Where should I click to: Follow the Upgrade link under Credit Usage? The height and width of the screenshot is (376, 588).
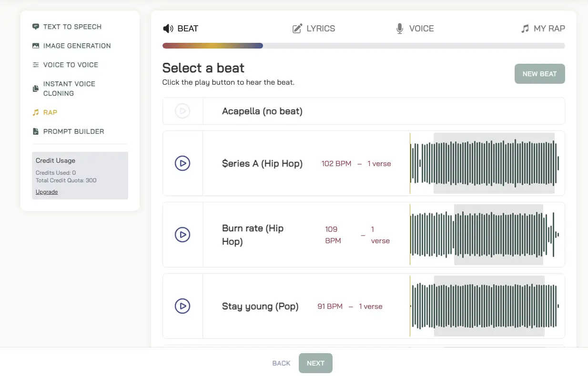(x=47, y=192)
